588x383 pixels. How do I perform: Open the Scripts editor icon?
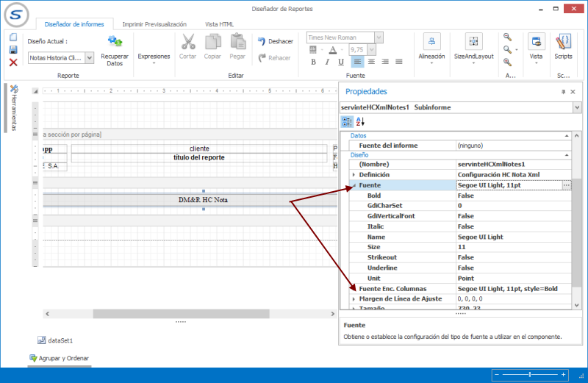click(564, 42)
